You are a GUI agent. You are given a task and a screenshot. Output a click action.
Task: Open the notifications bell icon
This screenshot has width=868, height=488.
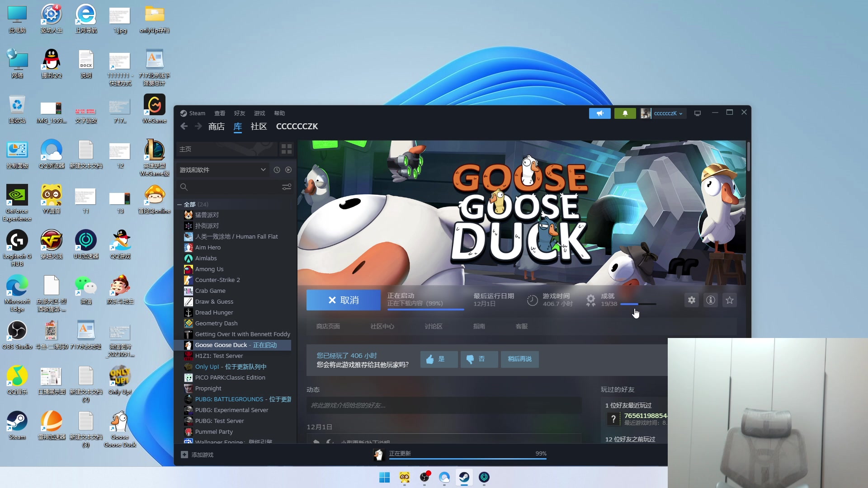tap(625, 113)
